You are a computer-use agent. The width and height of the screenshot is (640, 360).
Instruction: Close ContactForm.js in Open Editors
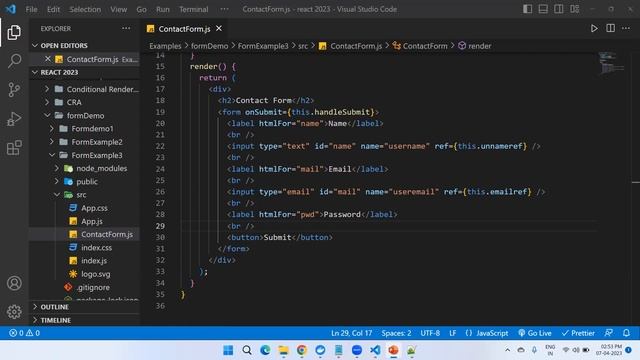48,59
